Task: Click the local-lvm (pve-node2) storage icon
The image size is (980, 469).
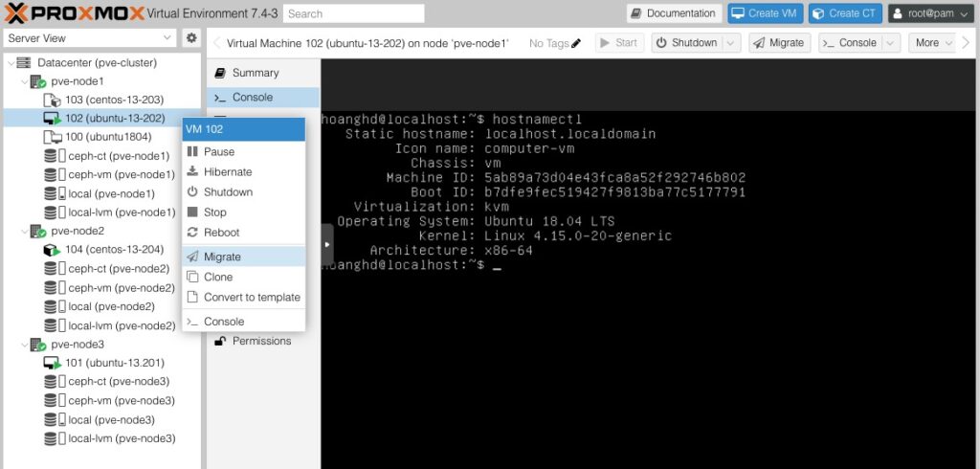Action: 55,325
